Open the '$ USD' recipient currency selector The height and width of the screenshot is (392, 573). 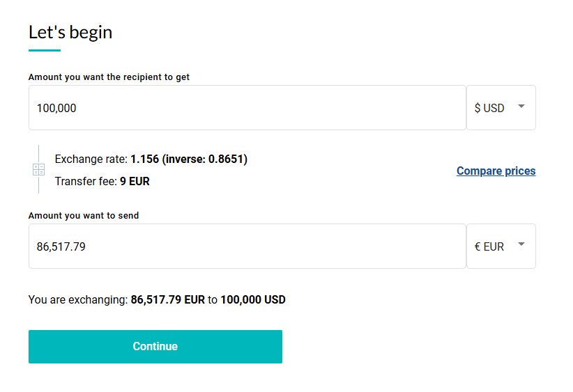point(490,108)
